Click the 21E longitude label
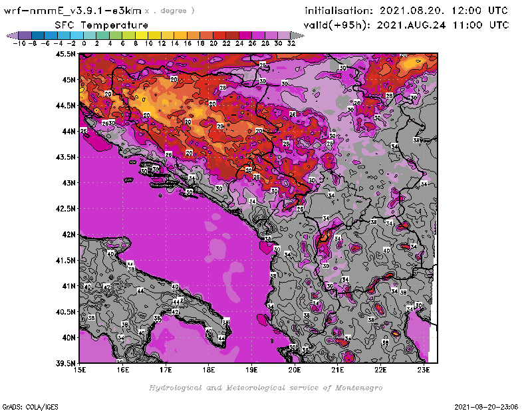Screen dimensions: 532x411 [338, 370]
